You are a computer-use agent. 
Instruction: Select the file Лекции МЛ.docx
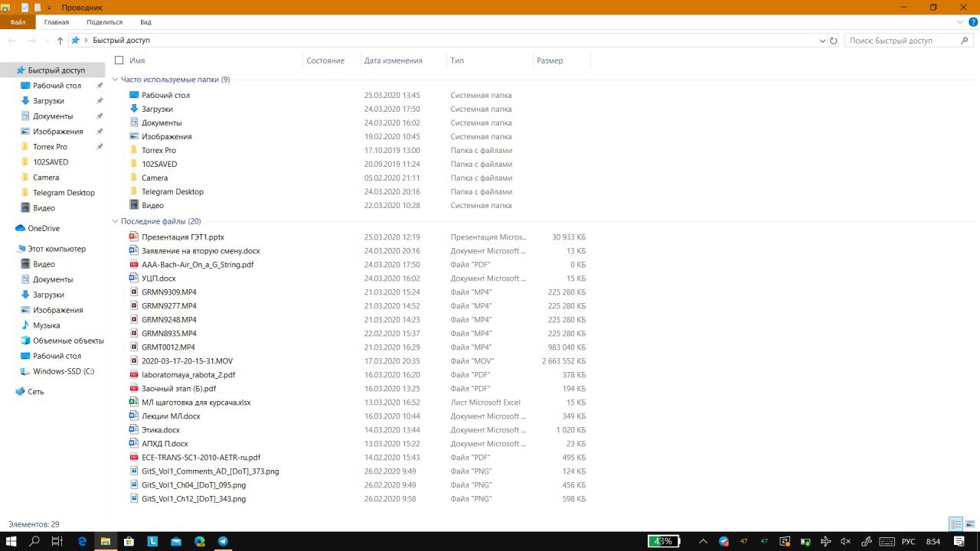pyautogui.click(x=171, y=416)
